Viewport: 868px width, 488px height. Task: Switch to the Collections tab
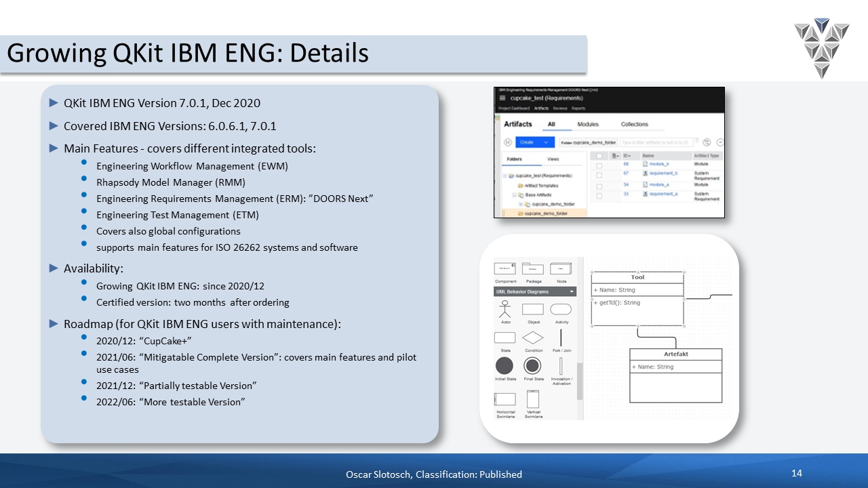635,124
